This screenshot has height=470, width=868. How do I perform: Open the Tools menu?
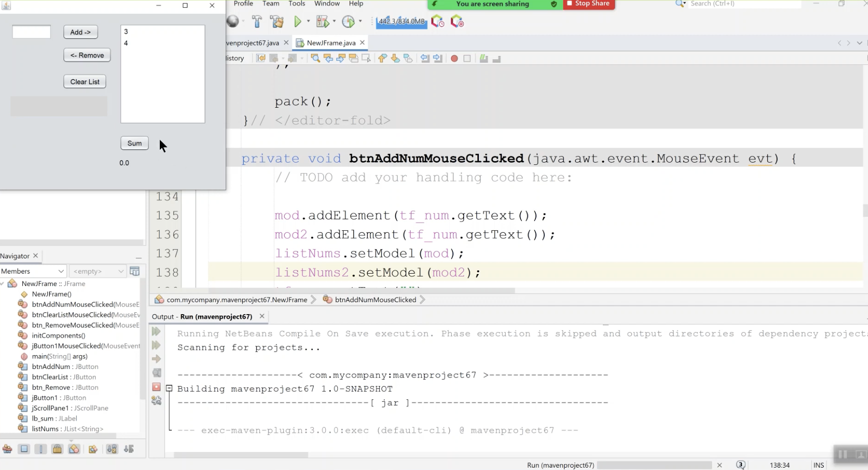297,4
